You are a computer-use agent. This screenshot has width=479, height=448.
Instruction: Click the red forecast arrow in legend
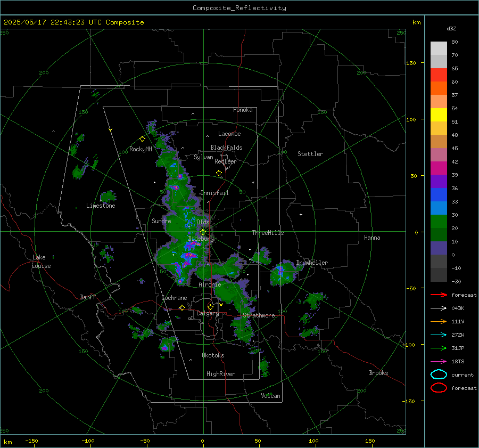tap(439, 295)
